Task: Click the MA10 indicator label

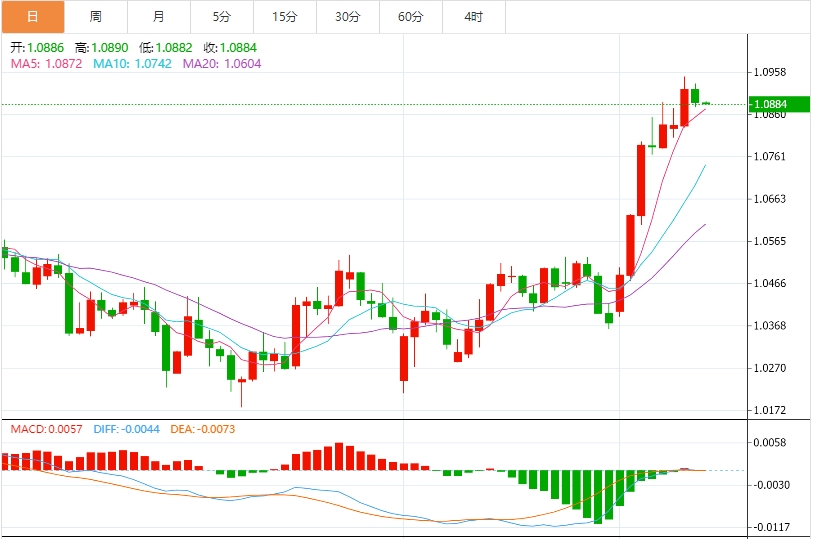Action: coord(132,63)
